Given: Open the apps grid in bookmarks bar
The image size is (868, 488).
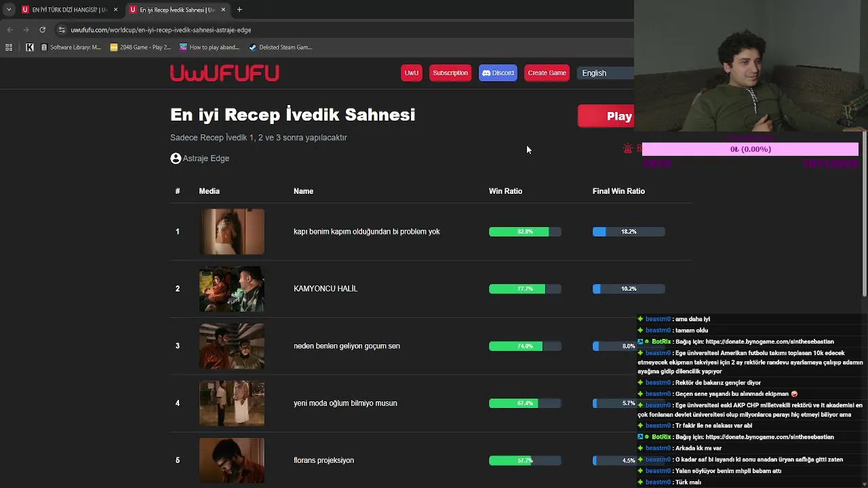Looking at the screenshot, I should 9,47.
